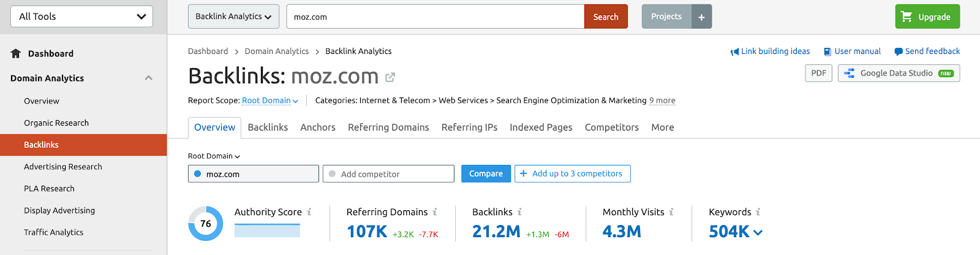
Task: Expand the 9 more categories link
Action: click(x=662, y=101)
